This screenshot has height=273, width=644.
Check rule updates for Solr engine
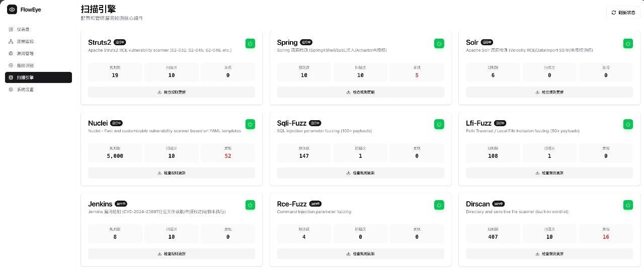549,92
